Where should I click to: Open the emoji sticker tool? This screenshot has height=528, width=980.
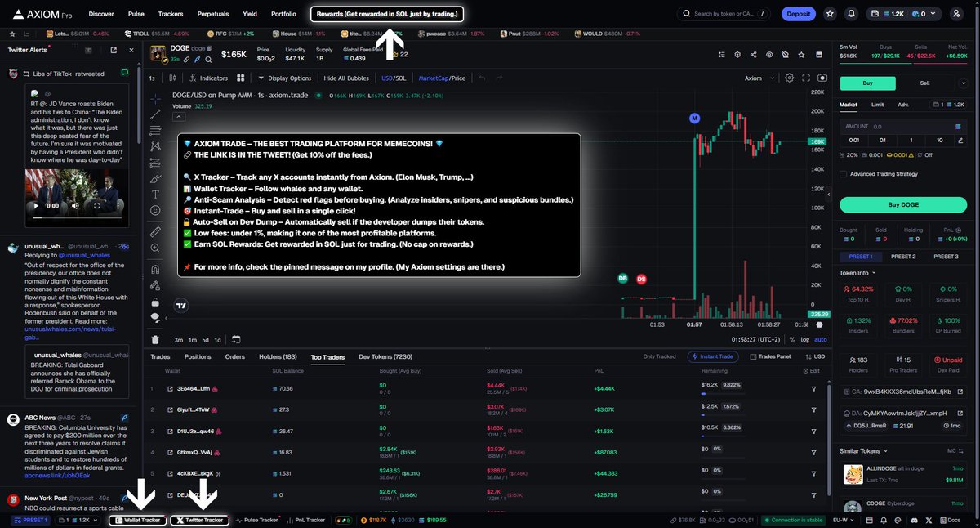(155, 211)
